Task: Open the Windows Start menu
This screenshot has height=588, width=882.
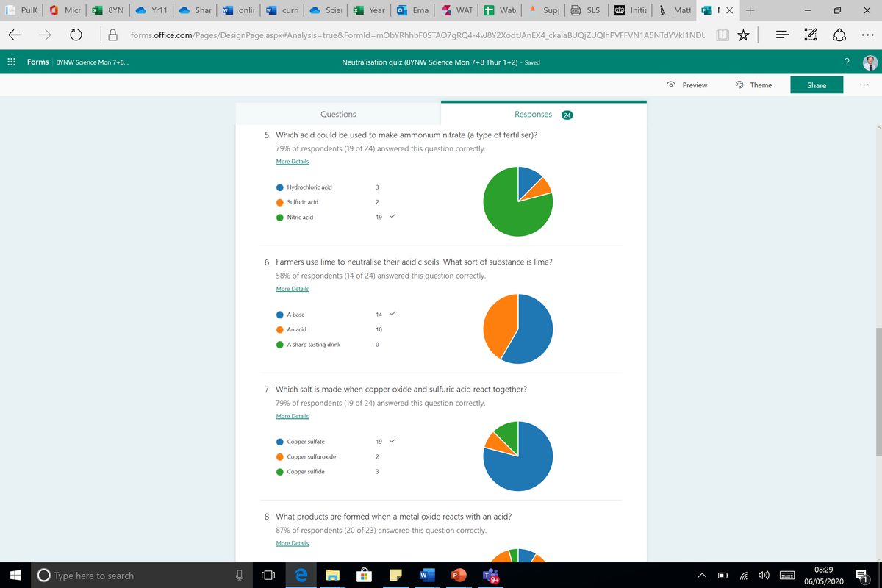Action: (15, 576)
